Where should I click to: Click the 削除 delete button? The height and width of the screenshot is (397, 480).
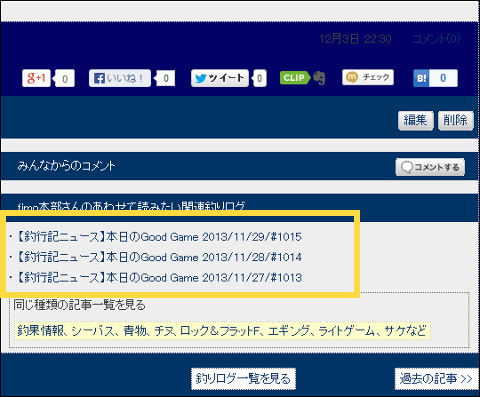pyautogui.click(x=456, y=121)
